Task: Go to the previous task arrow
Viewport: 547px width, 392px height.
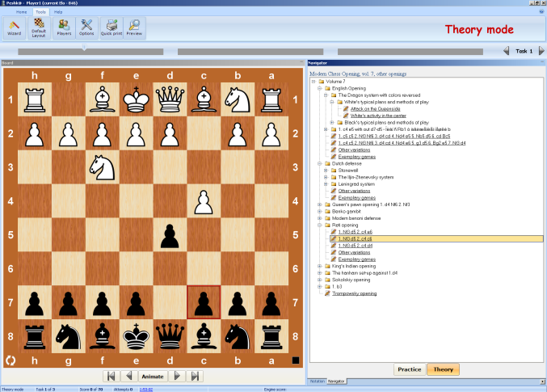Action: pyautogui.click(x=506, y=51)
